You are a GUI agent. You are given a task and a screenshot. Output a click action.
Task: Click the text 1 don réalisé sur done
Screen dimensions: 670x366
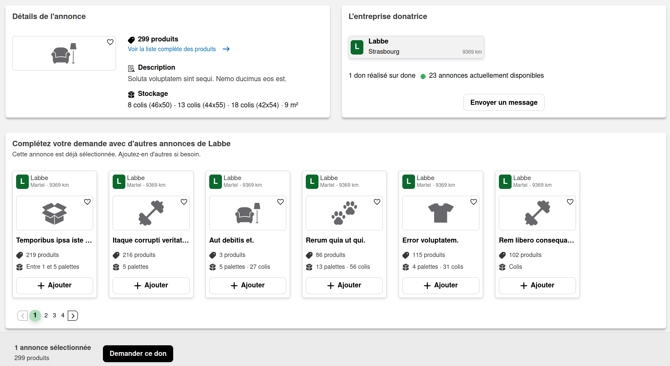[x=382, y=76]
